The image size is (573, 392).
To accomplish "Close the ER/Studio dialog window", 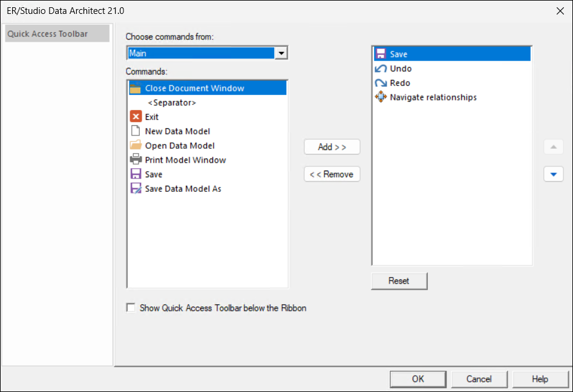I will coord(560,11).
